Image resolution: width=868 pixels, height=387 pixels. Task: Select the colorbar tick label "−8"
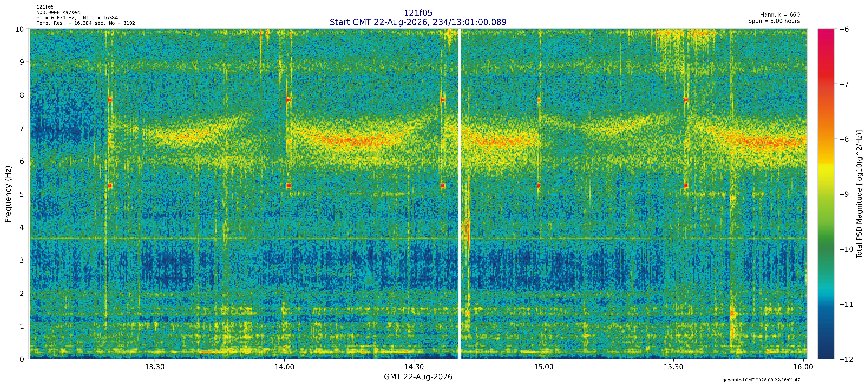(x=844, y=139)
